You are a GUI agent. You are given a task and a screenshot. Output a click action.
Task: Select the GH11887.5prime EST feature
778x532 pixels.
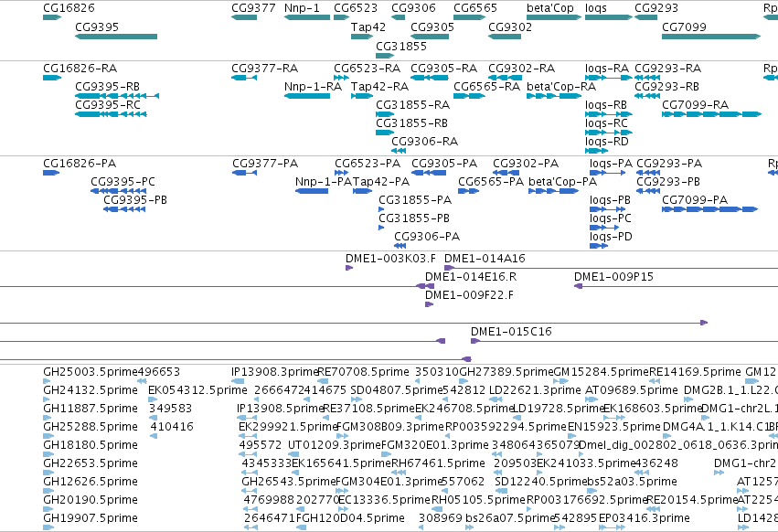pyautogui.click(x=48, y=418)
